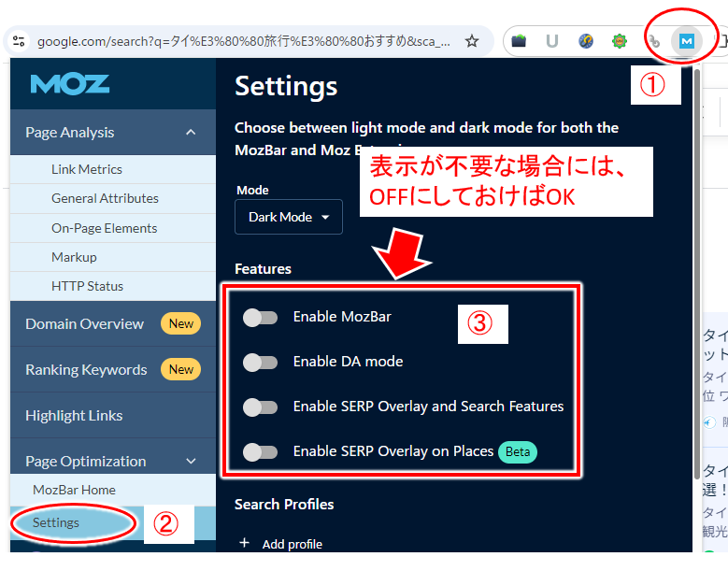Viewport: 728px width, 571px height.
Task: Click the MozBar extension icon in toolbar
Action: pos(686,41)
